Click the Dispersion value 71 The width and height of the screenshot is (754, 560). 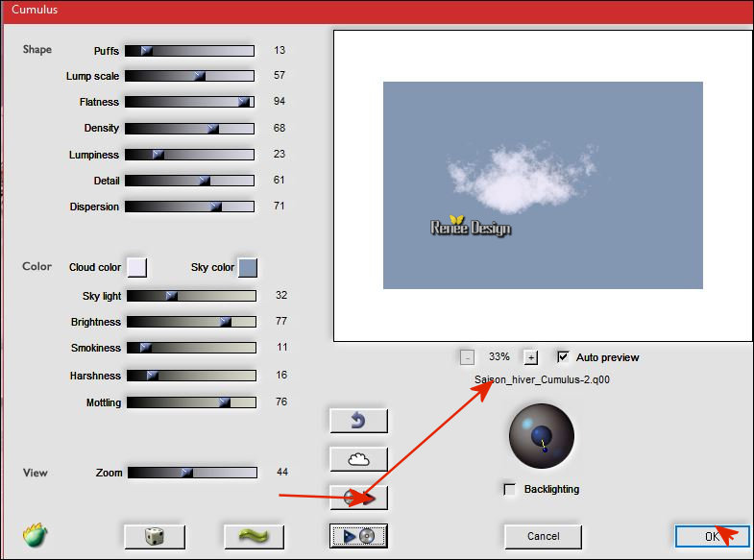click(279, 206)
